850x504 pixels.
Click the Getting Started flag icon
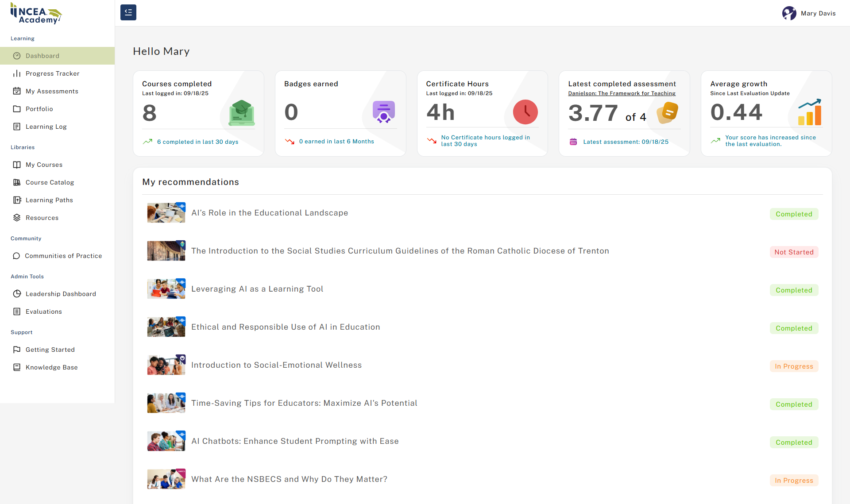pyautogui.click(x=17, y=350)
